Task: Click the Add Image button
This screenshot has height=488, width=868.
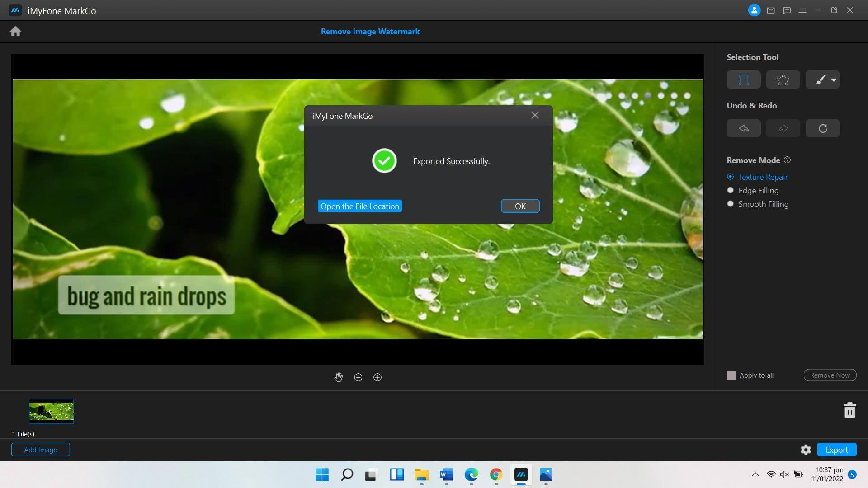Action: pos(41,450)
